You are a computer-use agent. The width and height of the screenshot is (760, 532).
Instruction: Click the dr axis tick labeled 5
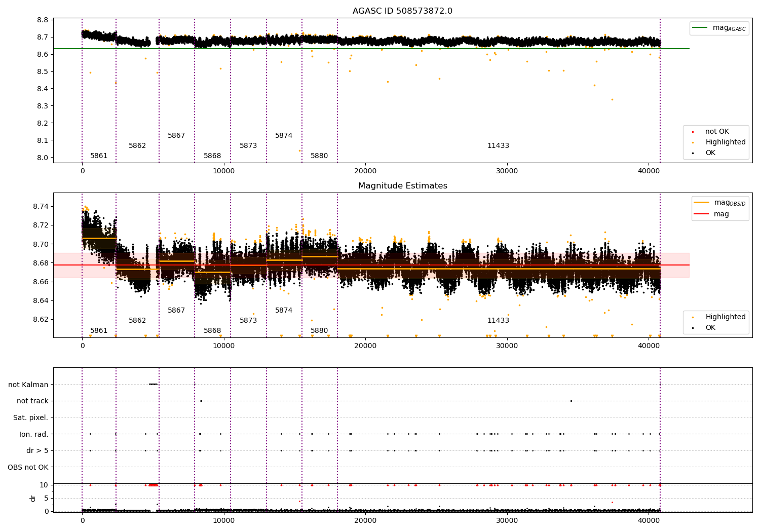tap(46, 499)
